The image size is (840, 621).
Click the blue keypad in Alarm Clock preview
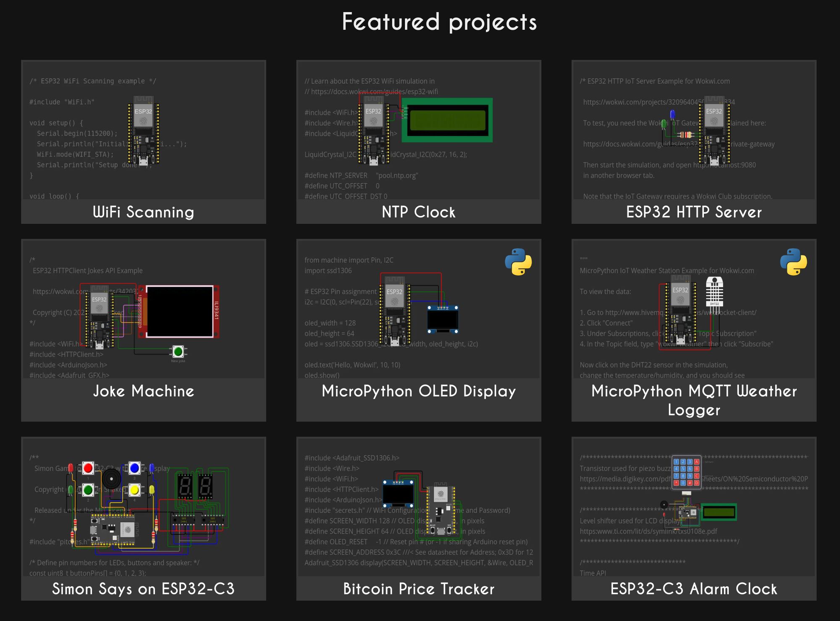(x=686, y=472)
